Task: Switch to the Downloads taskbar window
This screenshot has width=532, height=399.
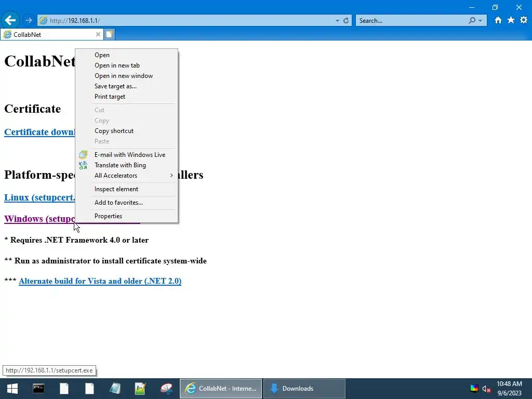Action: 304,389
